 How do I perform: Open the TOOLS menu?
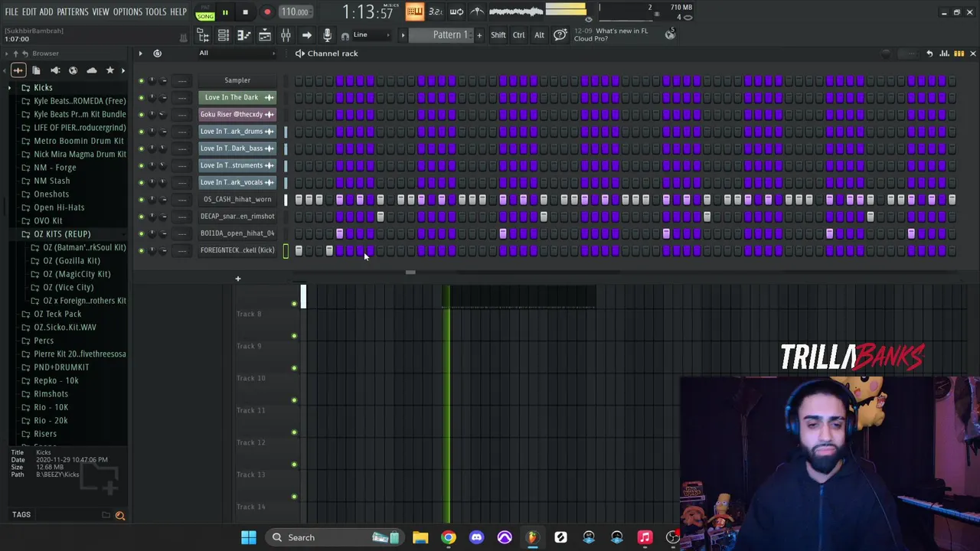tap(155, 12)
